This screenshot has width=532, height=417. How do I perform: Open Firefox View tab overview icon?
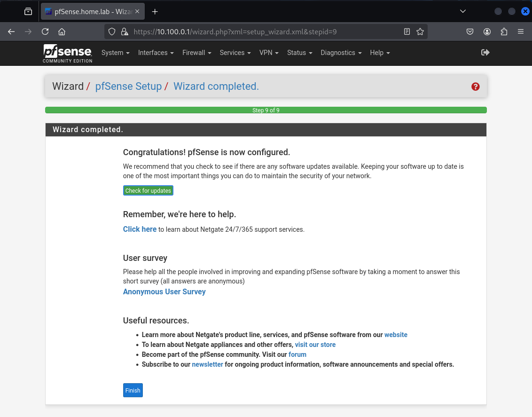[x=28, y=12]
